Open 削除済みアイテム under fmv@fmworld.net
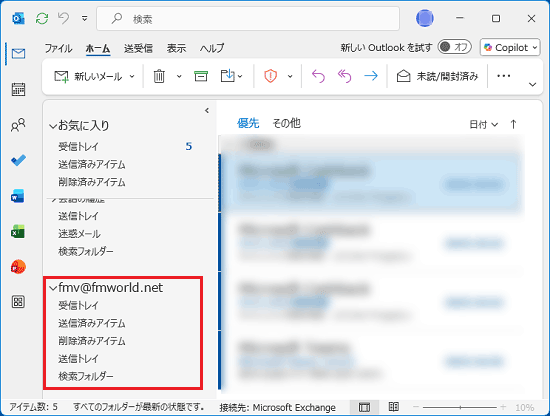Image resolution: width=550 pixels, height=416 pixels. [92, 341]
